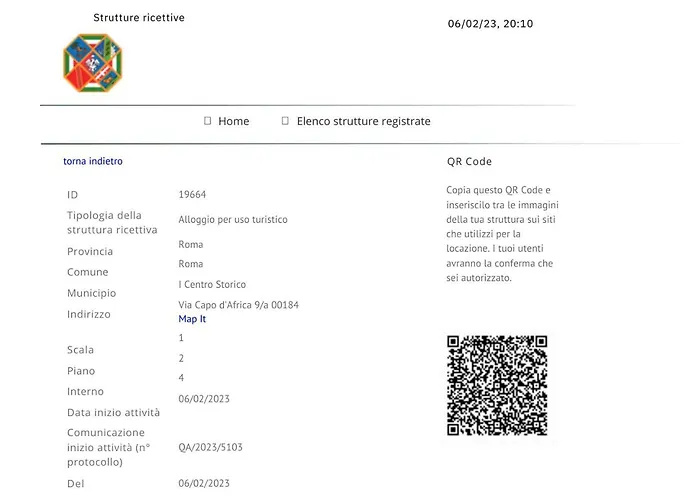Select the ID value 19664
Viewport: 700px width, 500px height.
[x=192, y=194]
